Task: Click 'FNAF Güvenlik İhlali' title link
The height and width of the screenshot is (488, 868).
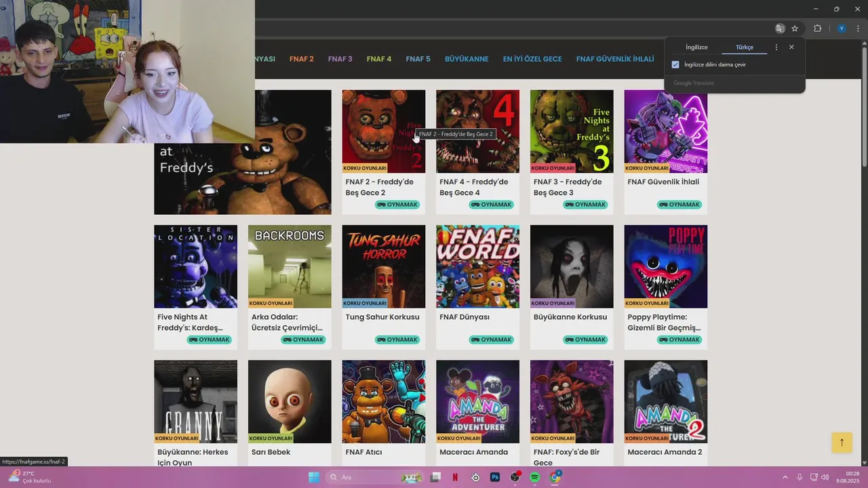Action: coord(663,182)
